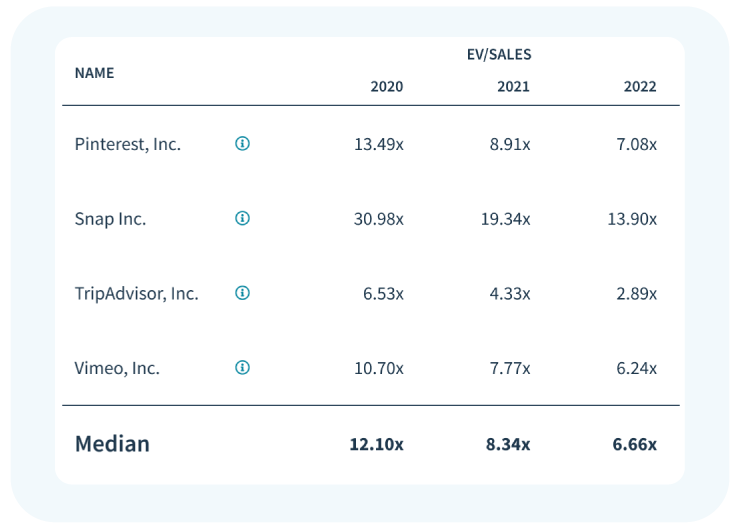Click the info icon beside Pinterest, Inc.
Screen dimensions: 740x530
(x=242, y=143)
